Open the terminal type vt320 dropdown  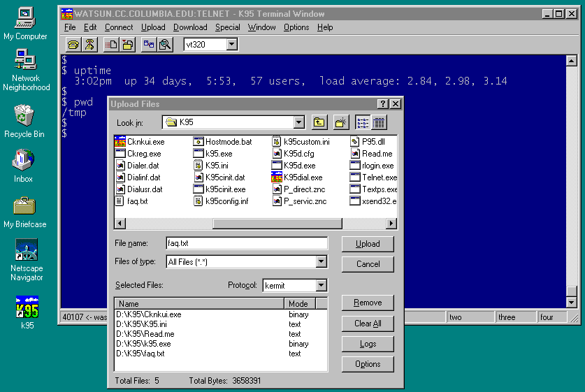[231, 45]
